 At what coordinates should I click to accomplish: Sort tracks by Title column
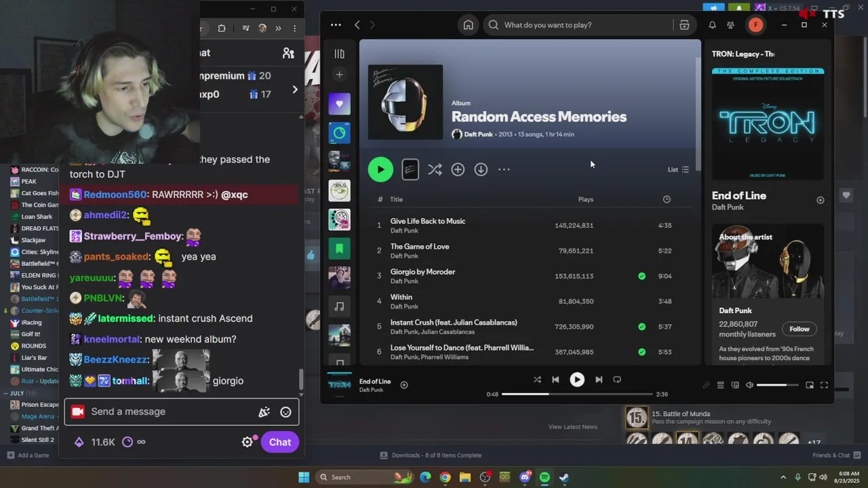(x=397, y=199)
